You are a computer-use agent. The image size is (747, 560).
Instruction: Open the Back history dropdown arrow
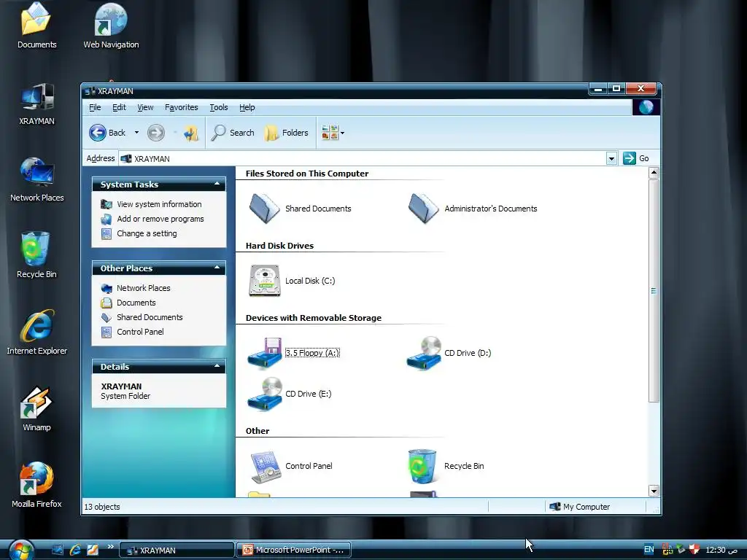coord(136,133)
